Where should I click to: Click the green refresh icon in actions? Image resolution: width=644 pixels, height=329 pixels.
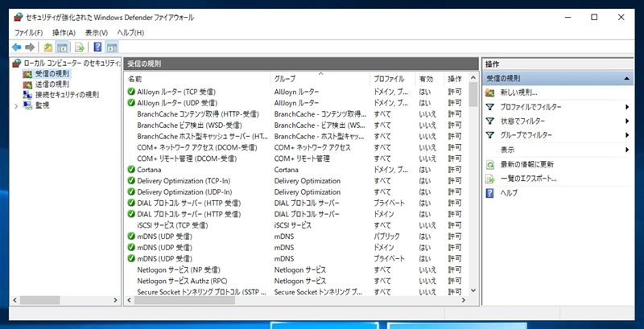coord(489,164)
